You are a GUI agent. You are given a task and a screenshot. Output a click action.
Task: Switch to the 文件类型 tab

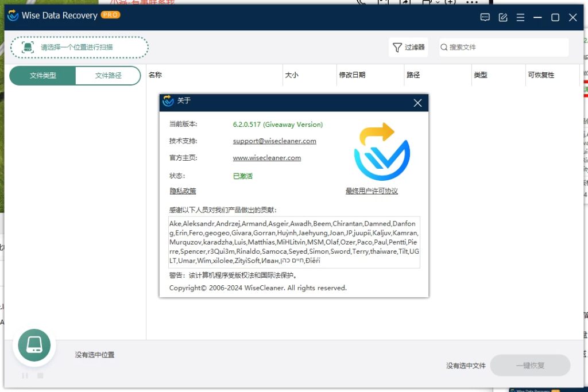(x=42, y=76)
